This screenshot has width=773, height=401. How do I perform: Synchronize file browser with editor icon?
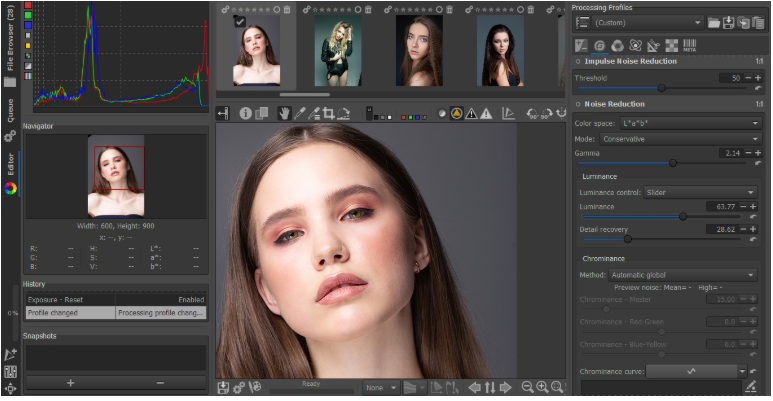point(490,387)
